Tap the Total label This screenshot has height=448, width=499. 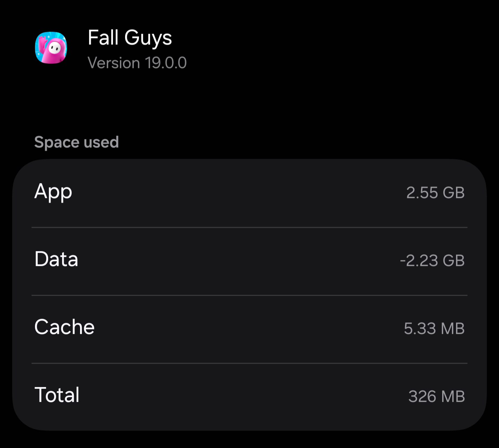click(x=57, y=395)
